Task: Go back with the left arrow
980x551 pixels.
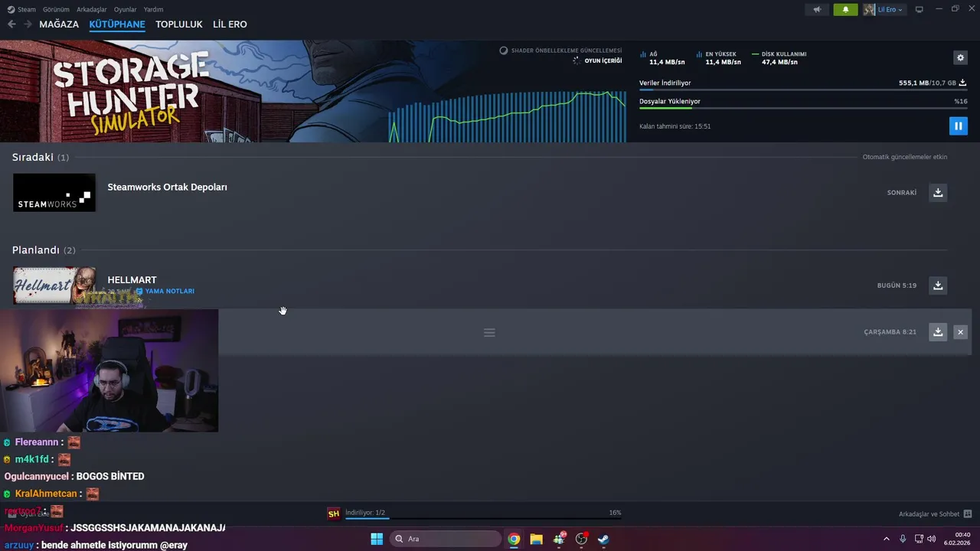Action: click(11, 24)
